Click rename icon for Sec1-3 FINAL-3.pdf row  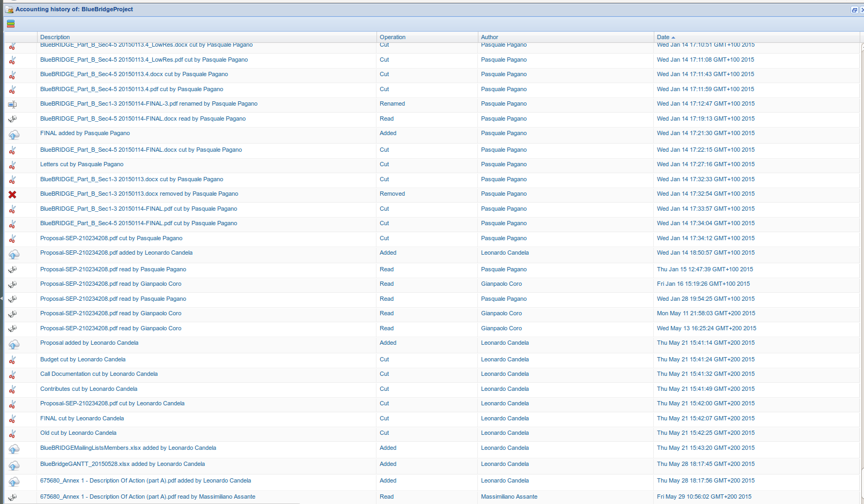coord(12,105)
